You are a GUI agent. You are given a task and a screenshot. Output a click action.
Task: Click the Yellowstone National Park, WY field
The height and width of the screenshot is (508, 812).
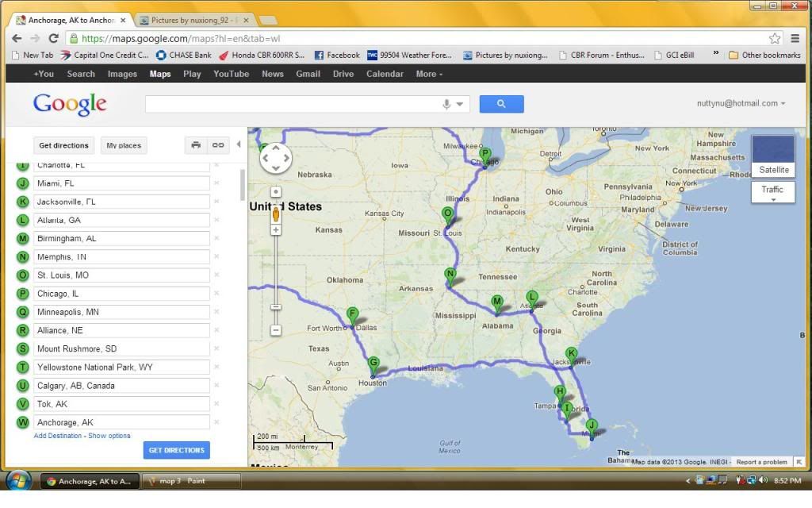(x=121, y=367)
